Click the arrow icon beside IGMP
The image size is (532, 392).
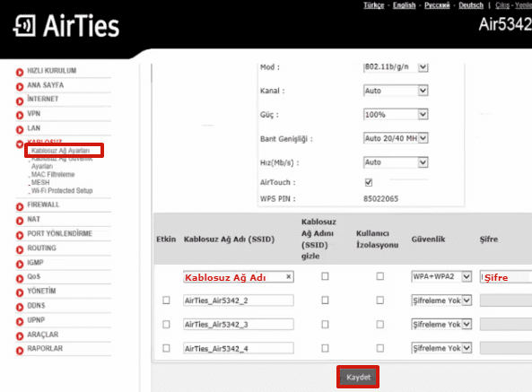(x=20, y=264)
